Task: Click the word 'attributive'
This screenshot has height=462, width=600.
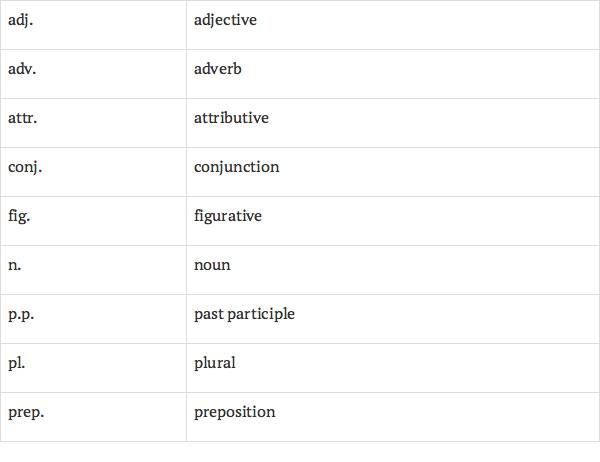Action: point(231,118)
